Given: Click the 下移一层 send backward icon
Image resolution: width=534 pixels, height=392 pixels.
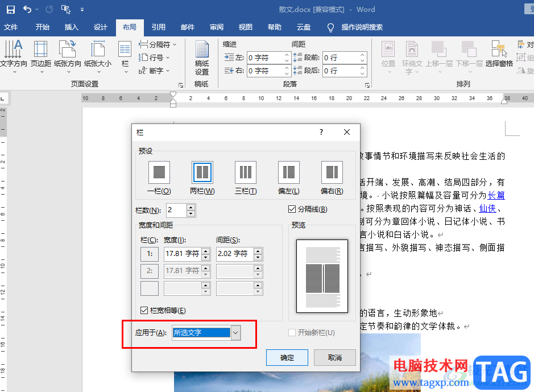Looking at the screenshot, I should click(469, 57).
